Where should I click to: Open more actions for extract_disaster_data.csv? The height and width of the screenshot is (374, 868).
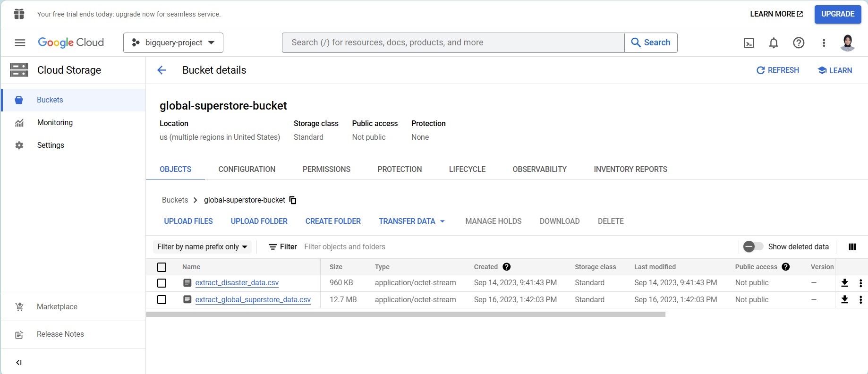click(x=860, y=283)
